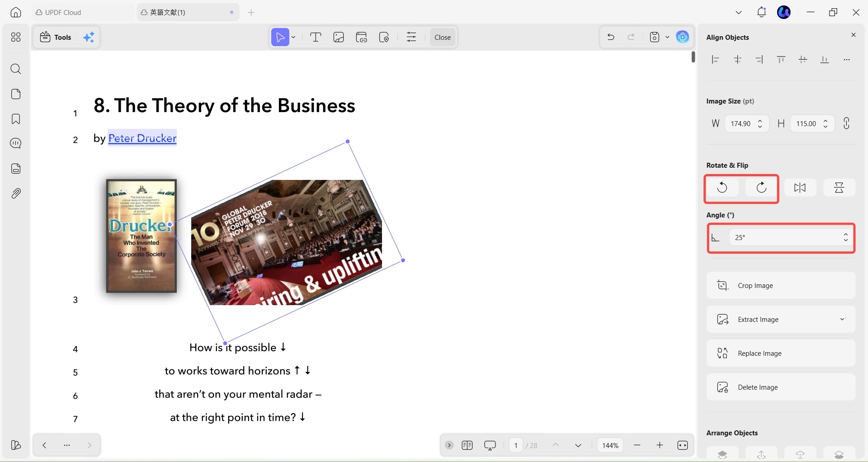This screenshot has width=868, height=462.
Task: Click the page number input field
Action: [x=516, y=445]
